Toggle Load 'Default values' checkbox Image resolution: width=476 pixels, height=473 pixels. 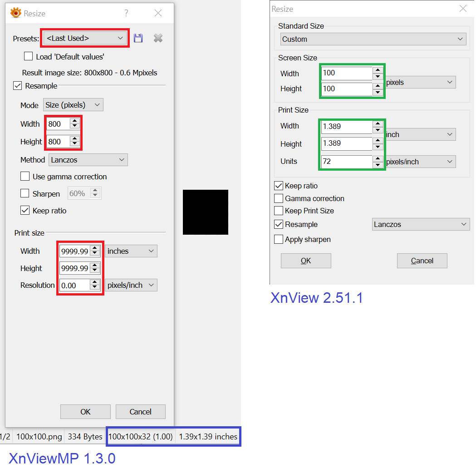[28, 56]
